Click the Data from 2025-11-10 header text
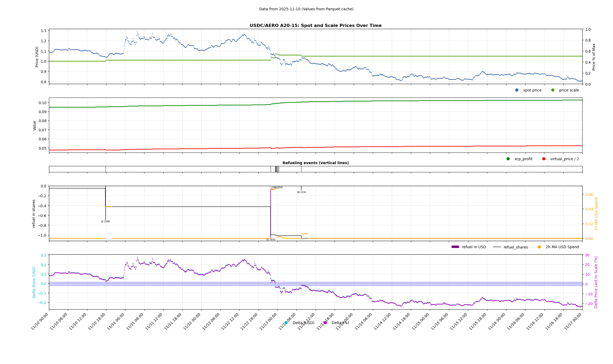613x364 pixels. click(306, 9)
